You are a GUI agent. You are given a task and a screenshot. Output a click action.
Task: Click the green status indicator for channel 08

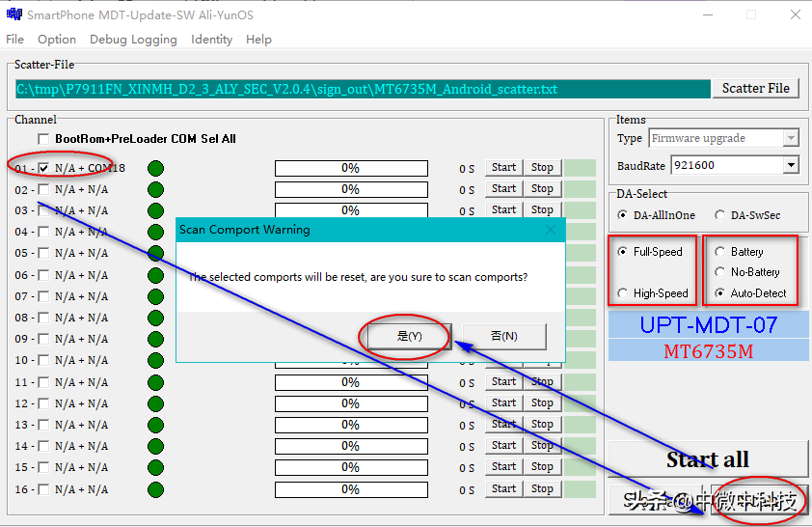pos(155,318)
